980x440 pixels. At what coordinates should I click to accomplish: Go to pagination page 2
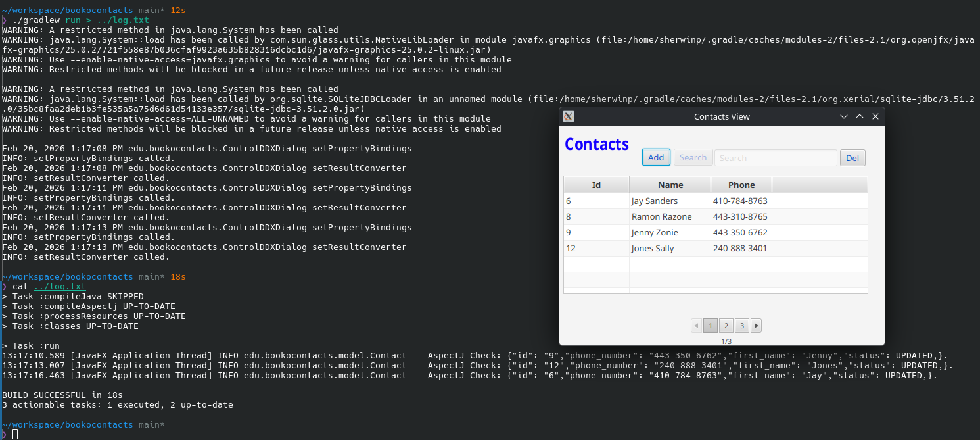(726, 326)
